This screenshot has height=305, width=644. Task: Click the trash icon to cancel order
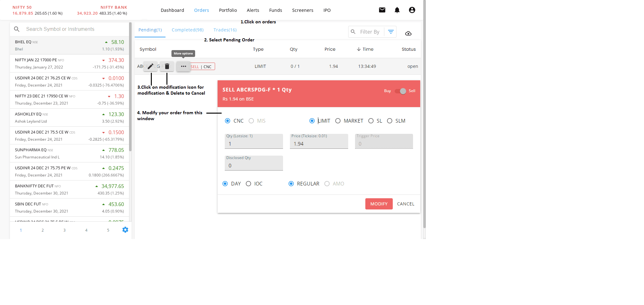point(167,66)
